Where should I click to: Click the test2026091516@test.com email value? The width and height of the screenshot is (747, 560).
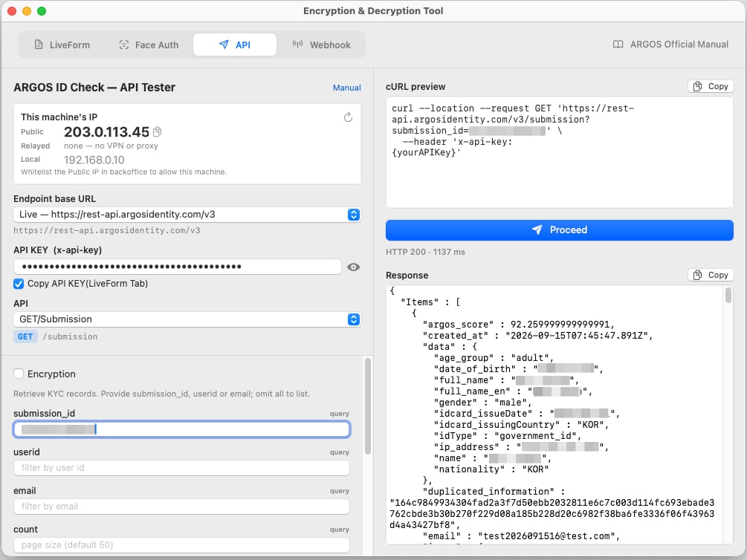pyautogui.click(x=549, y=536)
